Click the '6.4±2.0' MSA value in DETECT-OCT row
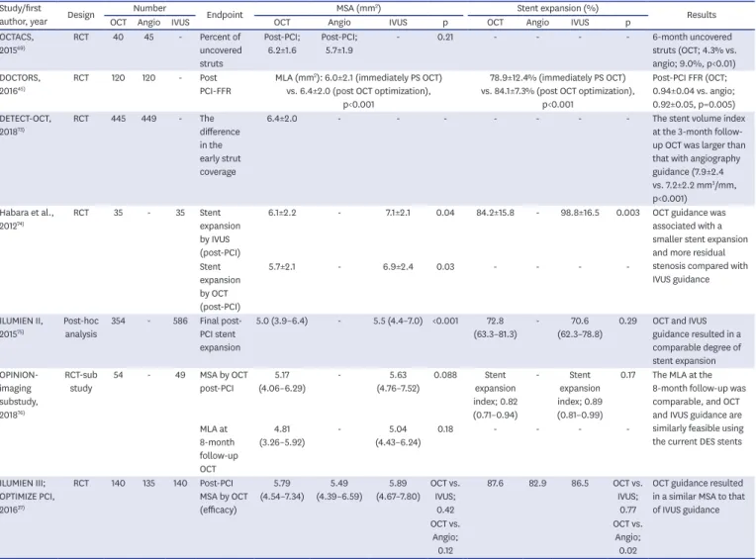Screen dimensions: 756x559 [282, 118]
